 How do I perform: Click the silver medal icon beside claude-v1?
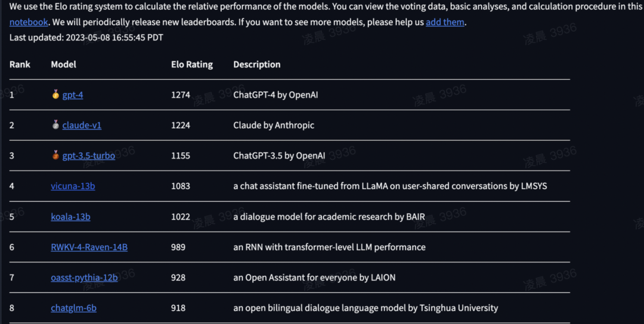click(55, 125)
